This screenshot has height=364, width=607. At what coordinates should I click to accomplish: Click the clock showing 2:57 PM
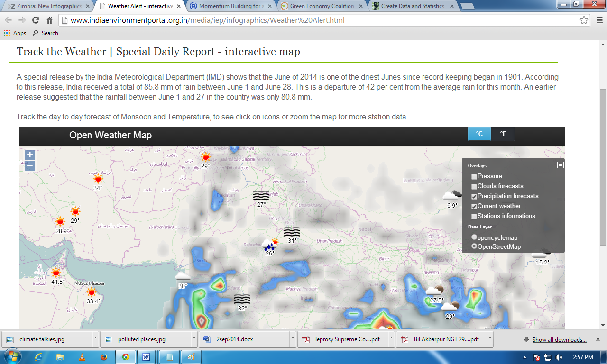pyautogui.click(x=583, y=357)
